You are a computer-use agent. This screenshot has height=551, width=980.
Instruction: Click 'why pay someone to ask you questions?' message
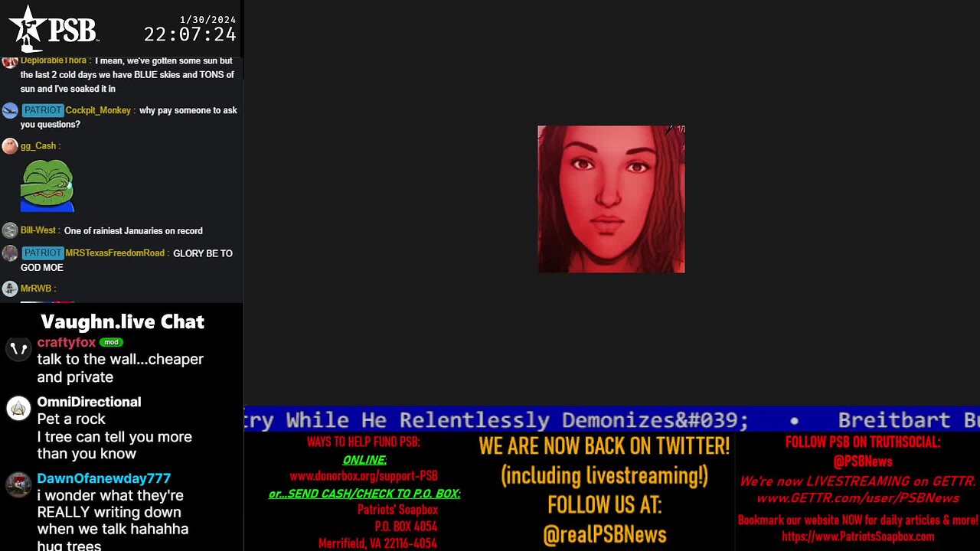(129, 117)
